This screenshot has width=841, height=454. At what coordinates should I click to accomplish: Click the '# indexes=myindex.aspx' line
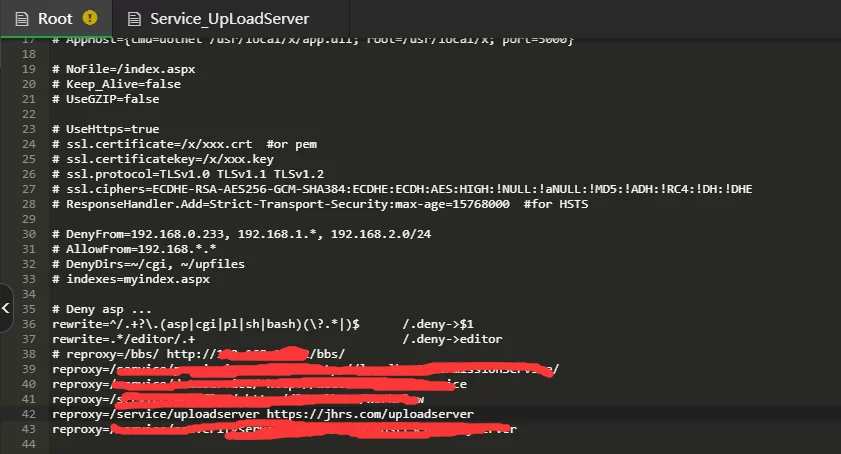[x=131, y=280]
